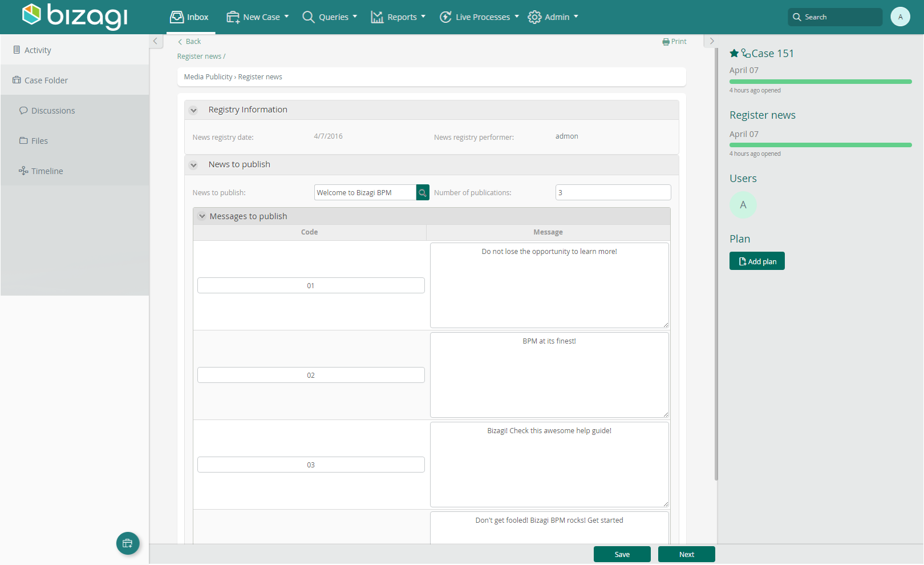924x565 pixels.
Task: Click the Next button
Action: (x=687, y=554)
